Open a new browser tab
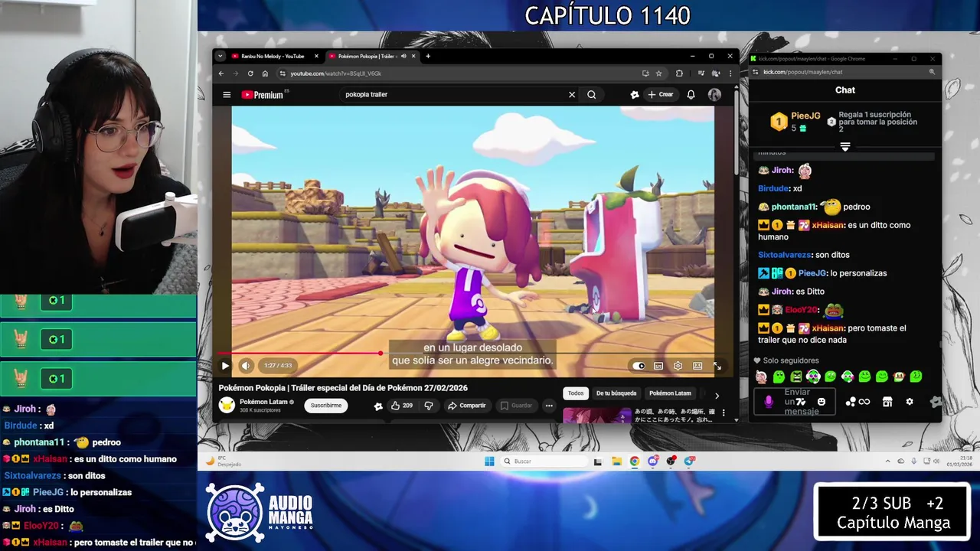 428,56
